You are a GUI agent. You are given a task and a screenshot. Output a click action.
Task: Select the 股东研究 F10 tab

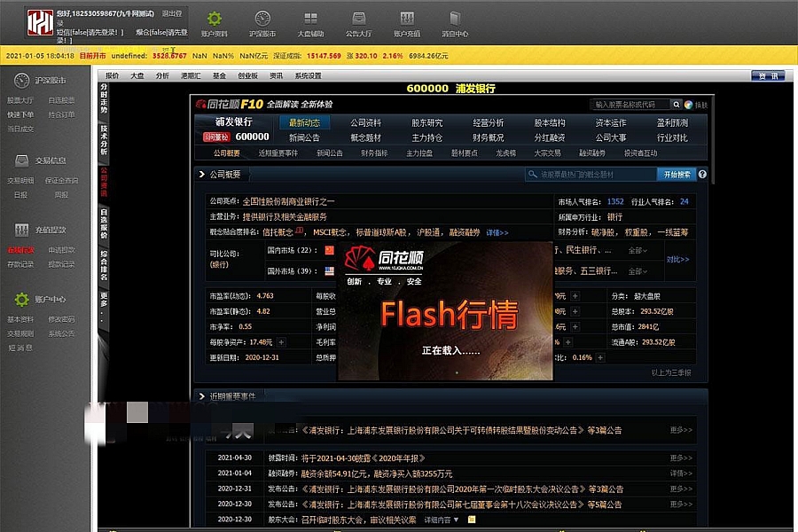(x=427, y=122)
